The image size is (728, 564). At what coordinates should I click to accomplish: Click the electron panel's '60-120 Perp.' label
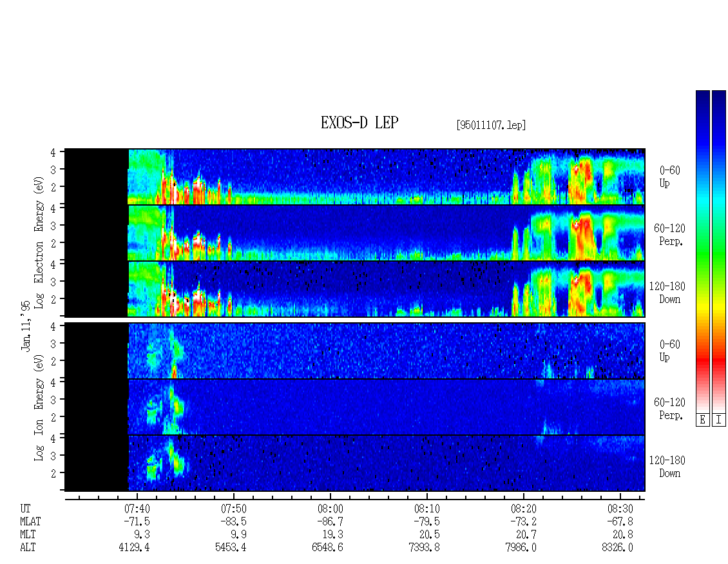(x=669, y=235)
